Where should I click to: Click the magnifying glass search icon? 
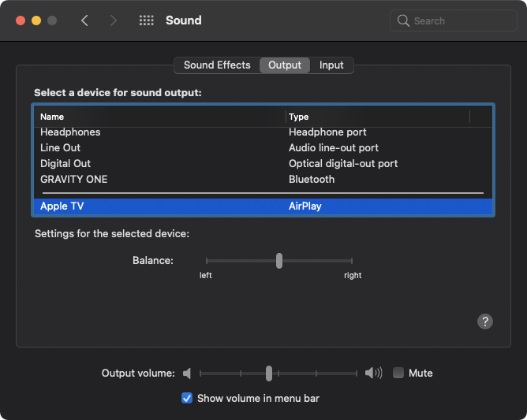coord(403,20)
